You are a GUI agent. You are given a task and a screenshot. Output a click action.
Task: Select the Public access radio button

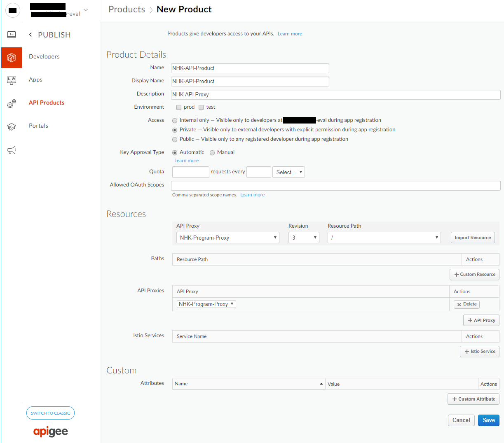tap(175, 139)
